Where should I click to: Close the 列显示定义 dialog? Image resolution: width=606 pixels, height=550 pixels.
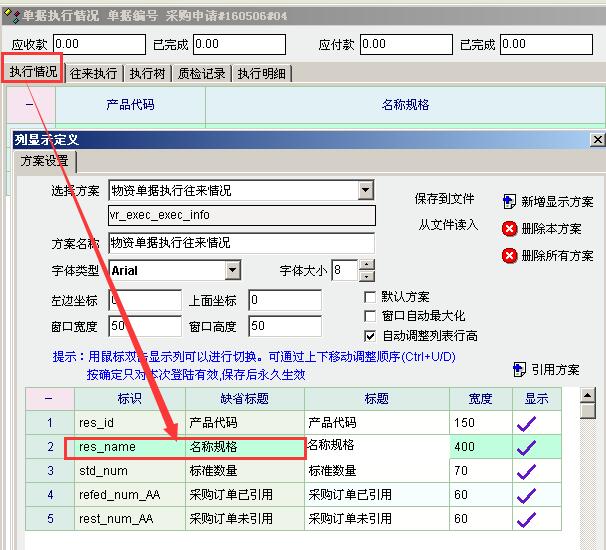[597, 140]
